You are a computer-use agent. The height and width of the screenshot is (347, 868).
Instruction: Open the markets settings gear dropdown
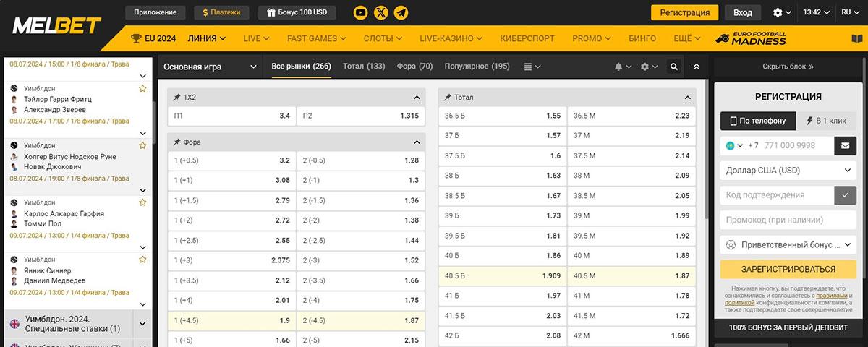pos(649,67)
